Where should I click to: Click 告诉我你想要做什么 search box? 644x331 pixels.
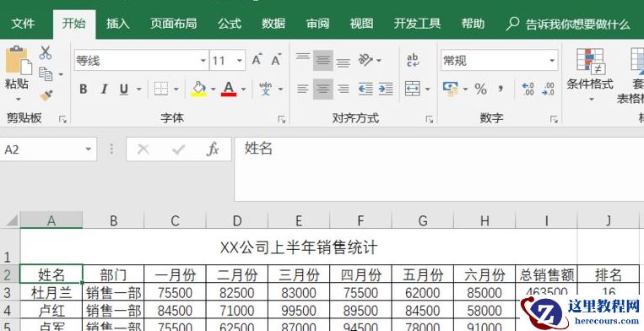click(x=577, y=24)
